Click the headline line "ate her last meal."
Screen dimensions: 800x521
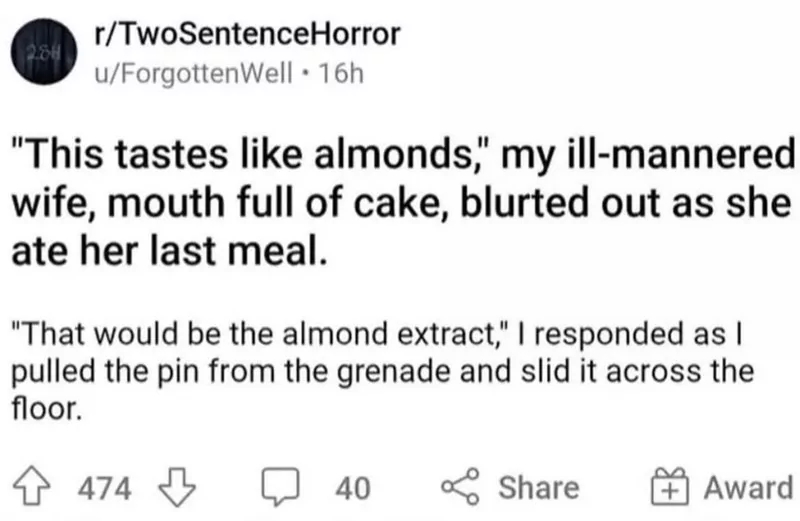[168, 252]
